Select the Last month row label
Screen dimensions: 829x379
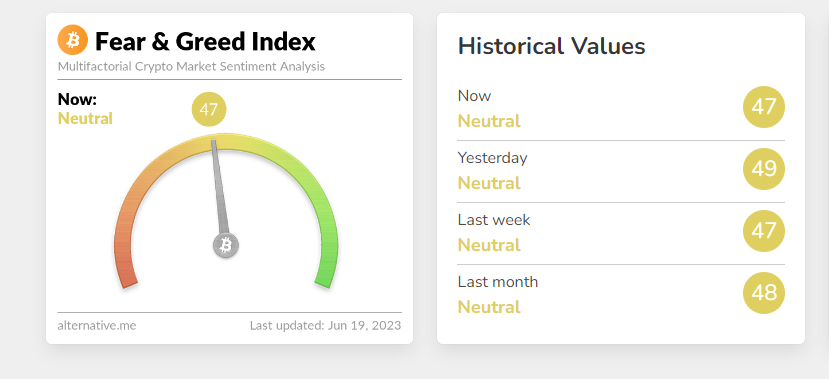tap(498, 282)
